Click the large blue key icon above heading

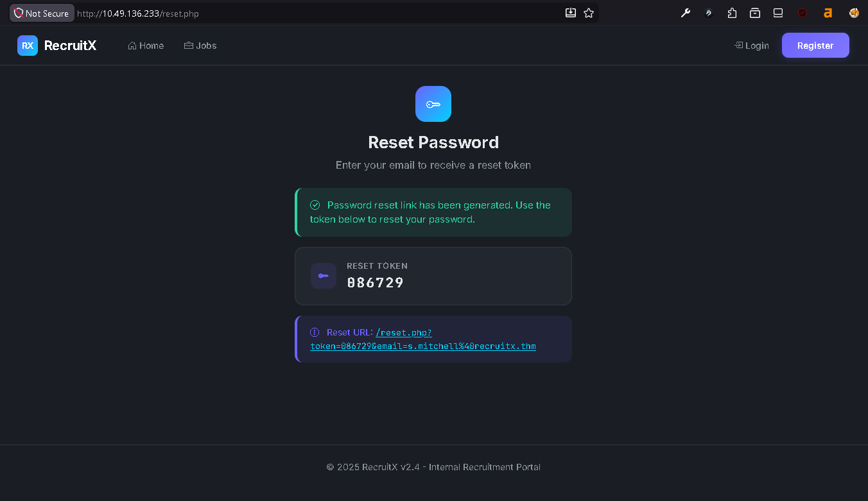coord(433,104)
